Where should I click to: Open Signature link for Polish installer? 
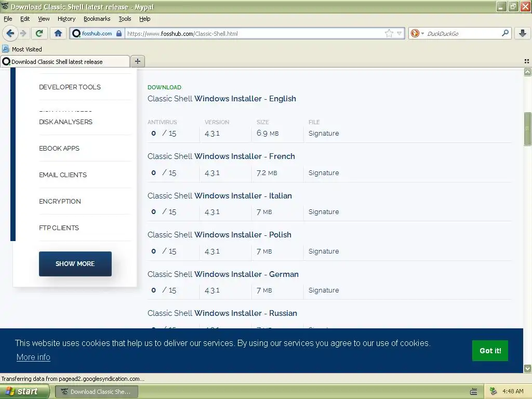(324, 251)
